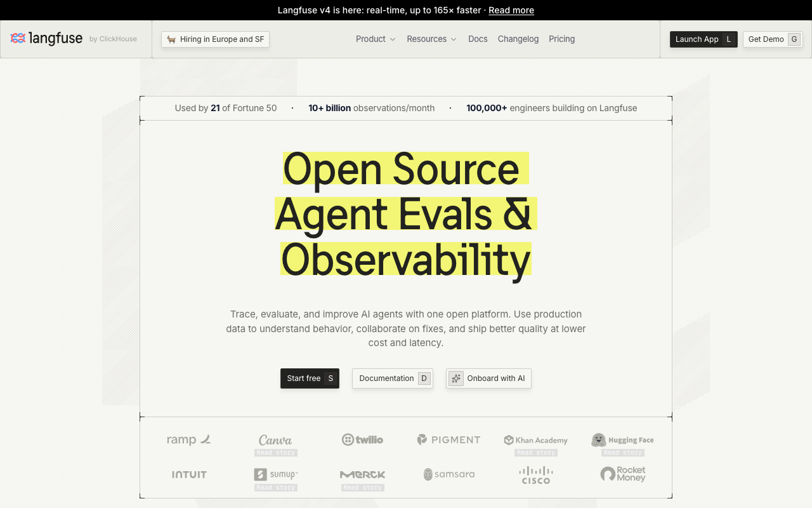The height and width of the screenshot is (508, 812).
Task: Click the Merck logo
Action: coord(362,474)
